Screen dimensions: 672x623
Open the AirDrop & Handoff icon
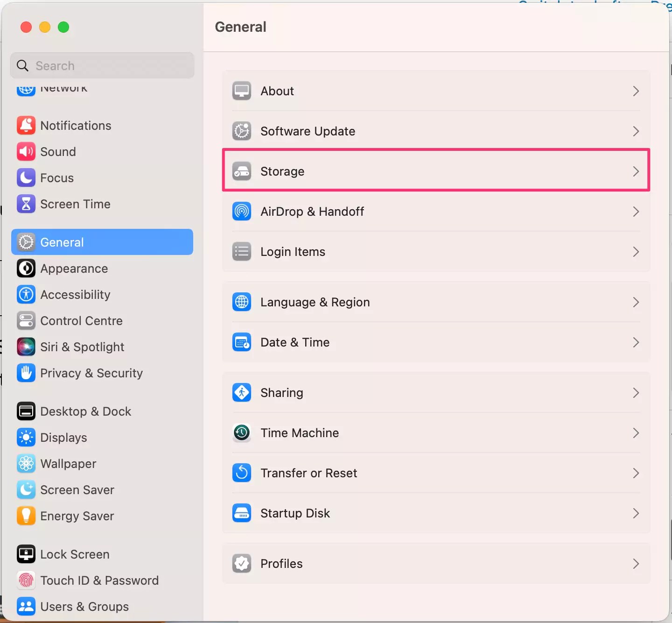click(x=241, y=211)
